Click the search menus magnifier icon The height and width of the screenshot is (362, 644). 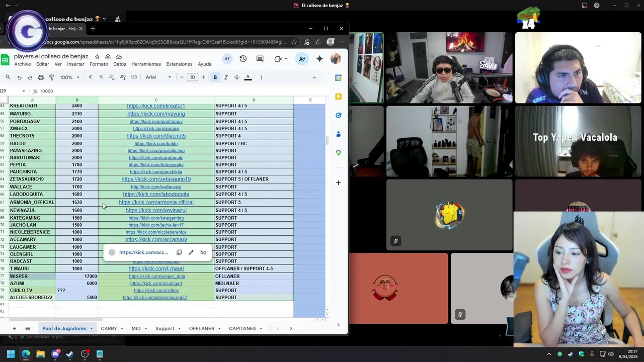(8, 77)
